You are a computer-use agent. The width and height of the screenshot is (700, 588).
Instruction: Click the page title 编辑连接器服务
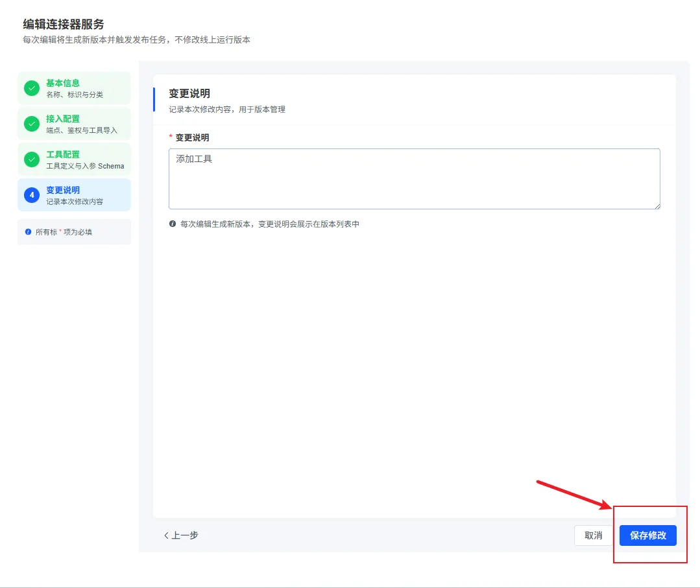[64, 24]
